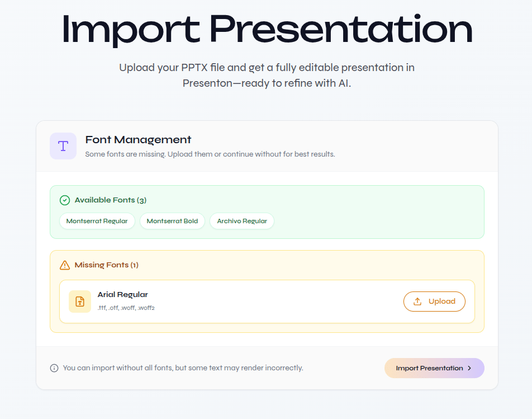Click the green checkmark Available Fonts icon

pos(65,200)
